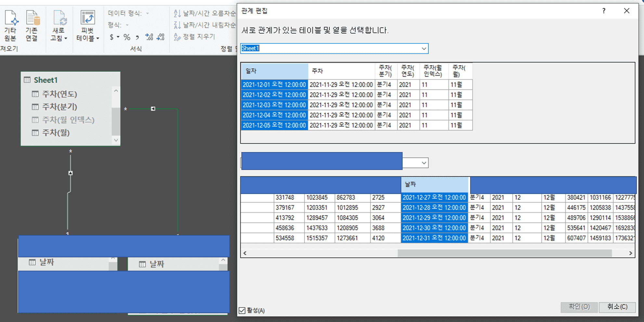Apply the percent (%) format
644x322 pixels.
point(127,37)
